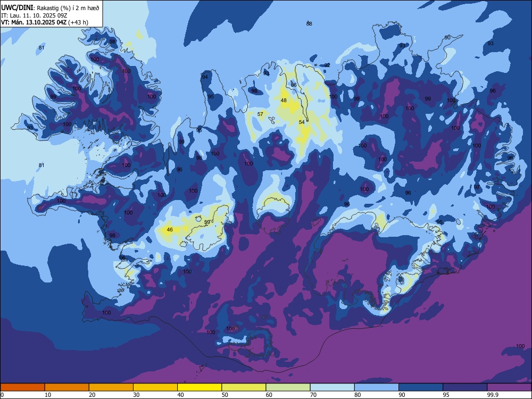
Task: Select the map value '48' in the yellow area
Action: point(284,100)
